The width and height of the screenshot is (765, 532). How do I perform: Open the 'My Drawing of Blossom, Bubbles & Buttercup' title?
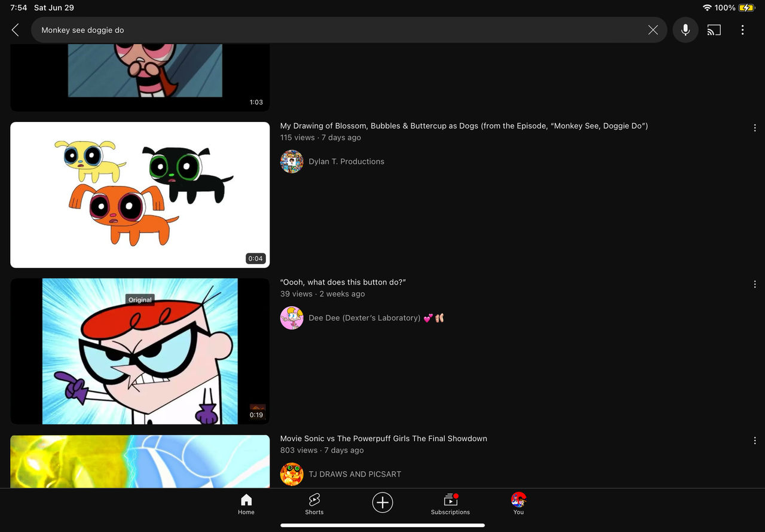point(464,126)
